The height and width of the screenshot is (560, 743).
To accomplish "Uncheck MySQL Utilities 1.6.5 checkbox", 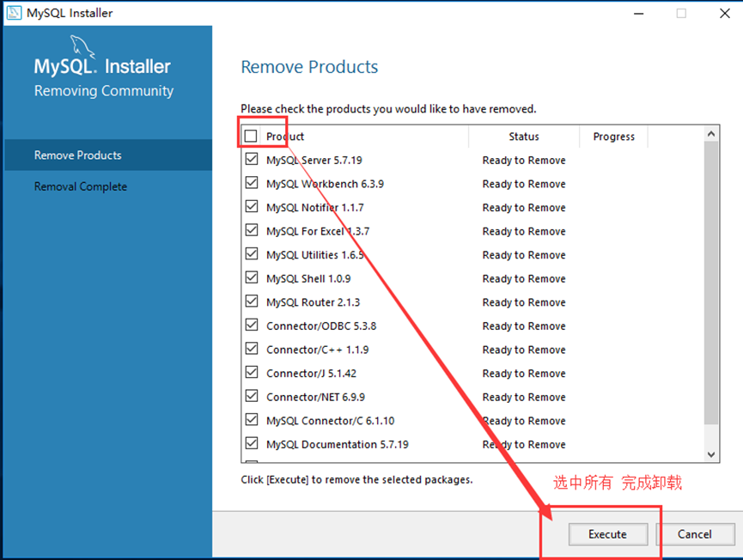I will (252, 254).
